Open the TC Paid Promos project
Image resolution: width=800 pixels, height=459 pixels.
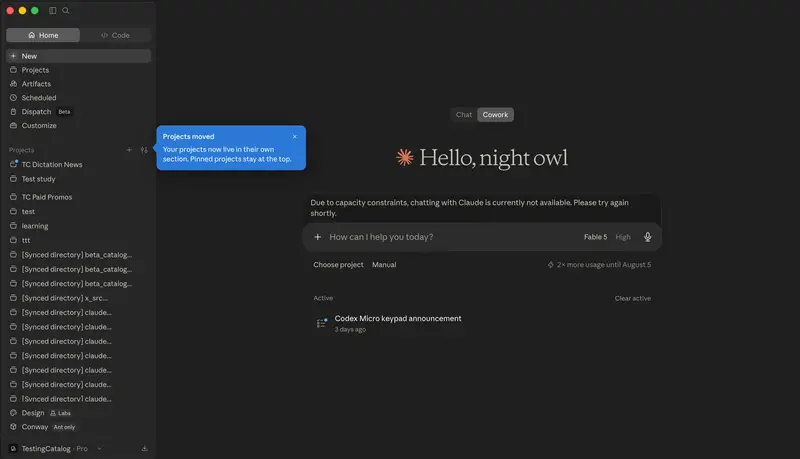(79, 197)
